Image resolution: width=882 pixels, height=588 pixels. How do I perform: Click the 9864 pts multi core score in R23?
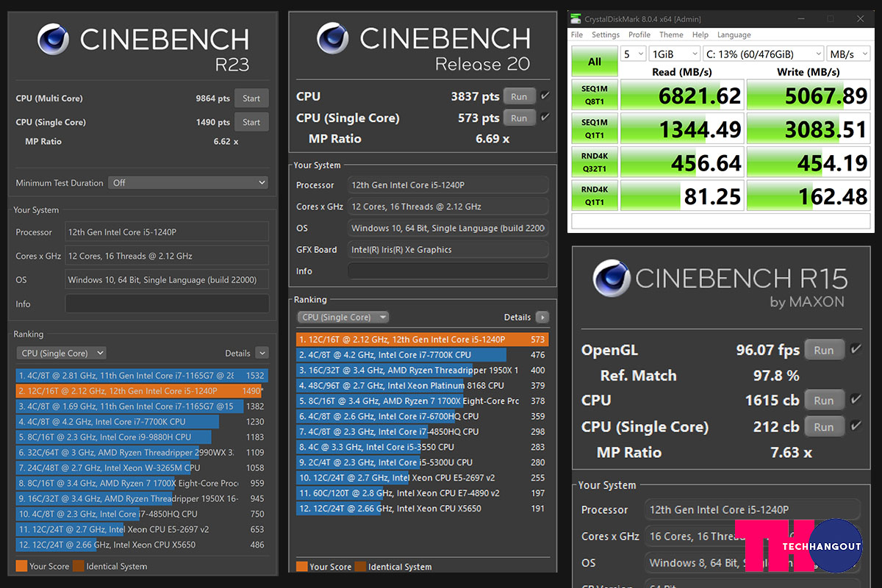click(x=212, y=98)
